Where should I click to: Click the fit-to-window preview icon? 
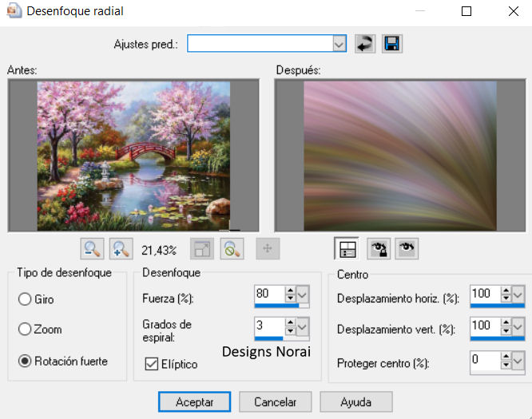(x=202, y=249)
